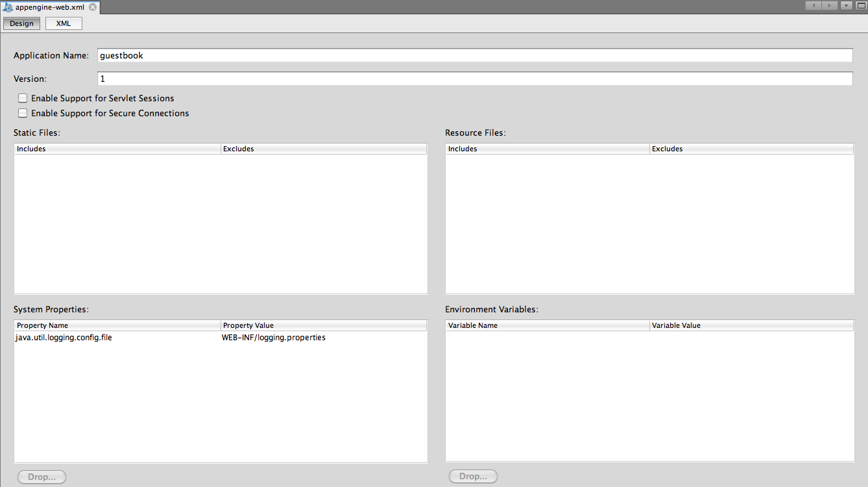The width and height of the screenshot is (868, 487).
Task: Click the Drop button under Environment Variables
Action: [x=472, y=476]
